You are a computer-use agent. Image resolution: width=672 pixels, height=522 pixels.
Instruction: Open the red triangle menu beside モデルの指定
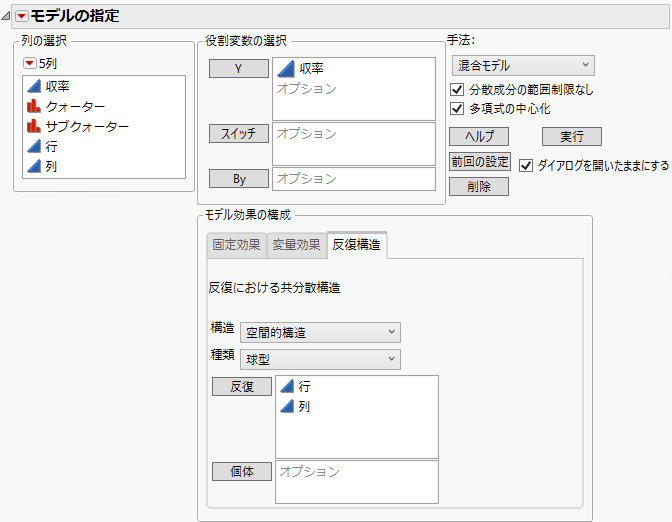click(21, 16)
